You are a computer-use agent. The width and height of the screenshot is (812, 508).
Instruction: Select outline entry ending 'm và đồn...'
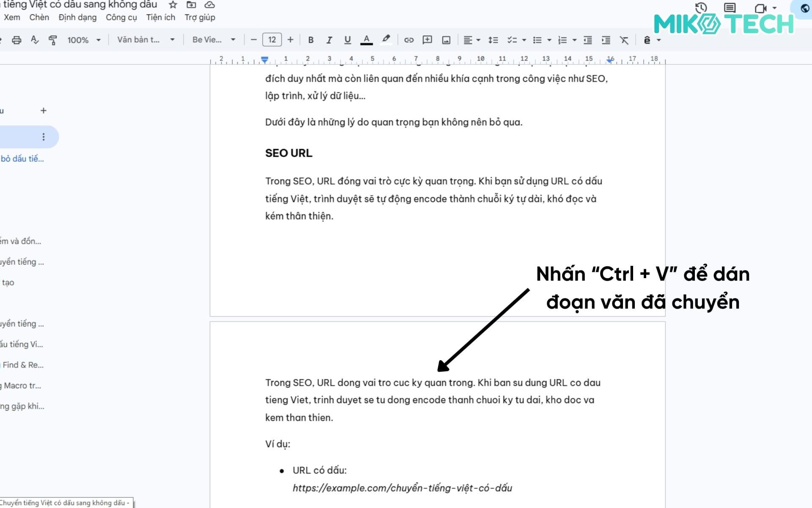click(21, 241)
